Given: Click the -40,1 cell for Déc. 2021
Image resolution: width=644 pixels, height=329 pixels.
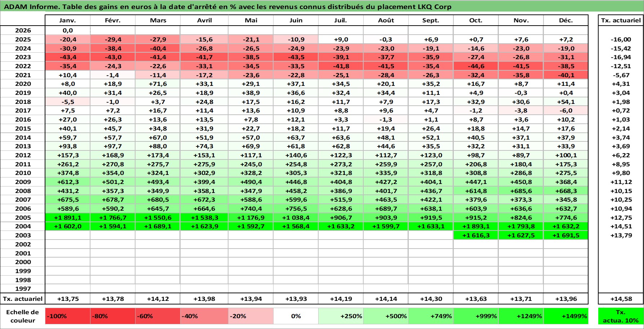Looking at the screenshot, I should tap(566, 75).
